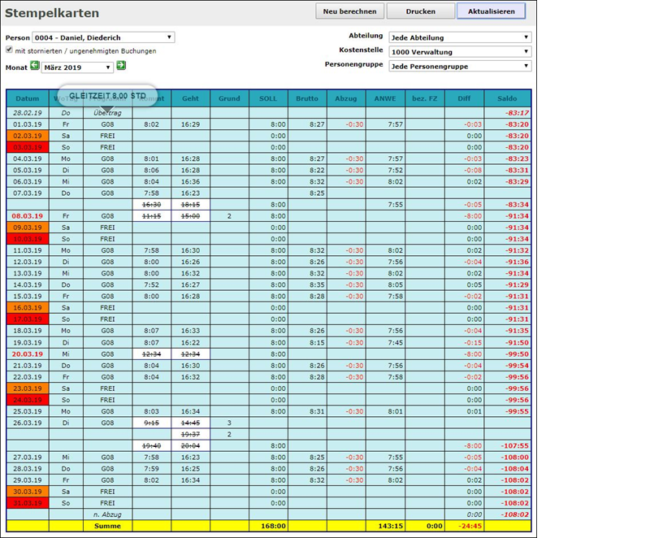Click the SOLL column header

(268, 99)
